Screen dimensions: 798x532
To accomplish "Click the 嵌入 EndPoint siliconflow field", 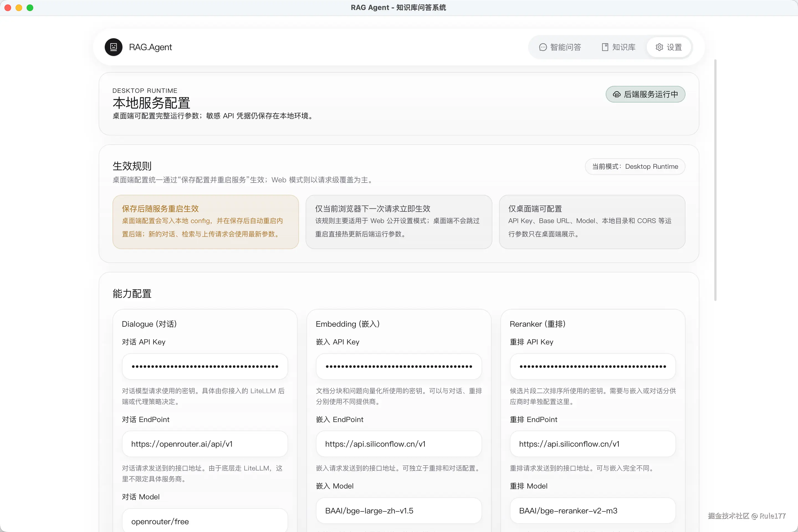I will 399,444.
